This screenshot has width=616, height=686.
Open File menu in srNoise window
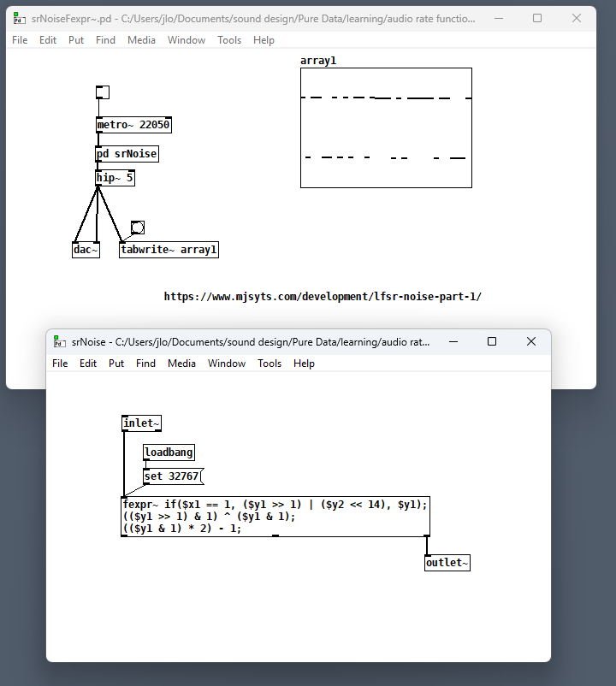point(60,364)
